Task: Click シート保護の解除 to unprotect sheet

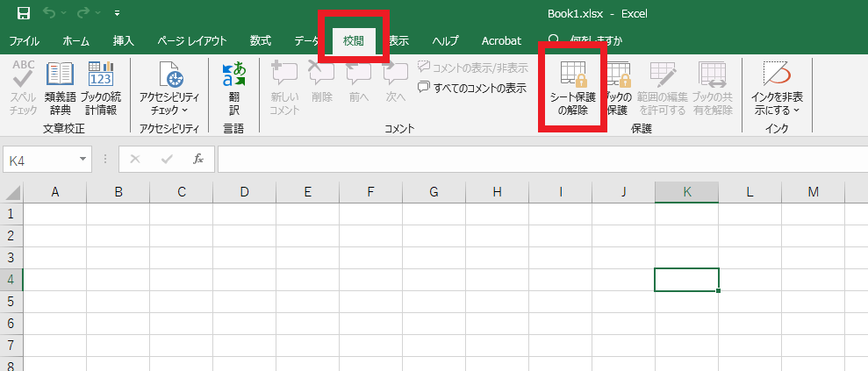Action: pos(573,88)
